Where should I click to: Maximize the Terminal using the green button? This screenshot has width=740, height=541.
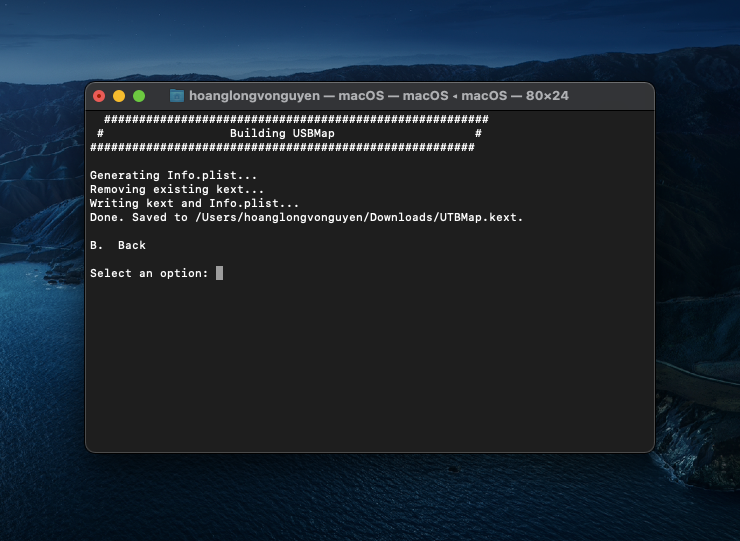click(139, 96)
